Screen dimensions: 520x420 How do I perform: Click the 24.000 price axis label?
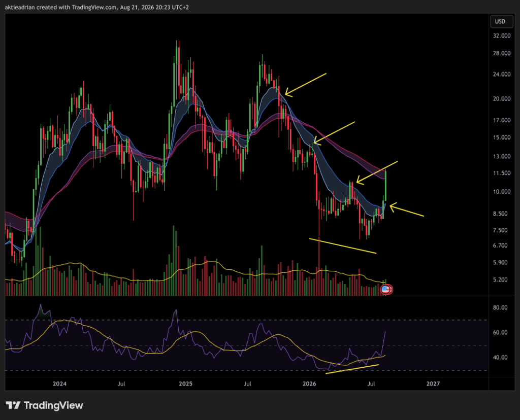tap(501, 75)
